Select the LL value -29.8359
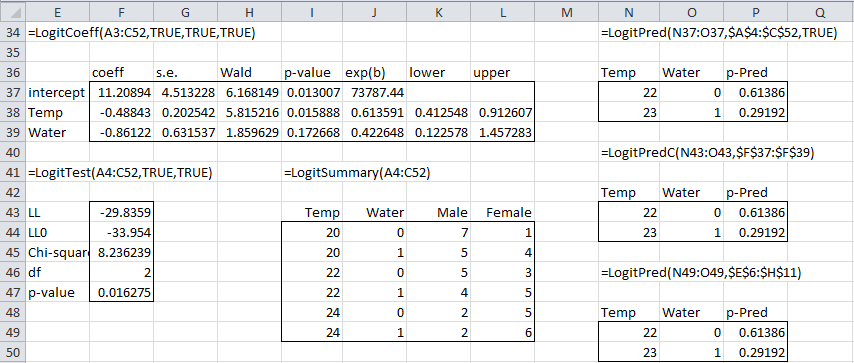The image size is (854, 363). coord(121,213)
